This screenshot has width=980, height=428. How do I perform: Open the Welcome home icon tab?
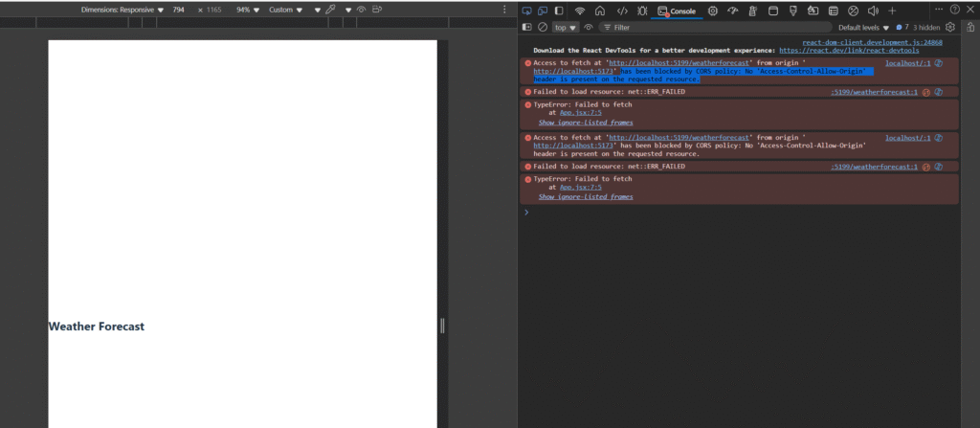[x=600, y=11]
